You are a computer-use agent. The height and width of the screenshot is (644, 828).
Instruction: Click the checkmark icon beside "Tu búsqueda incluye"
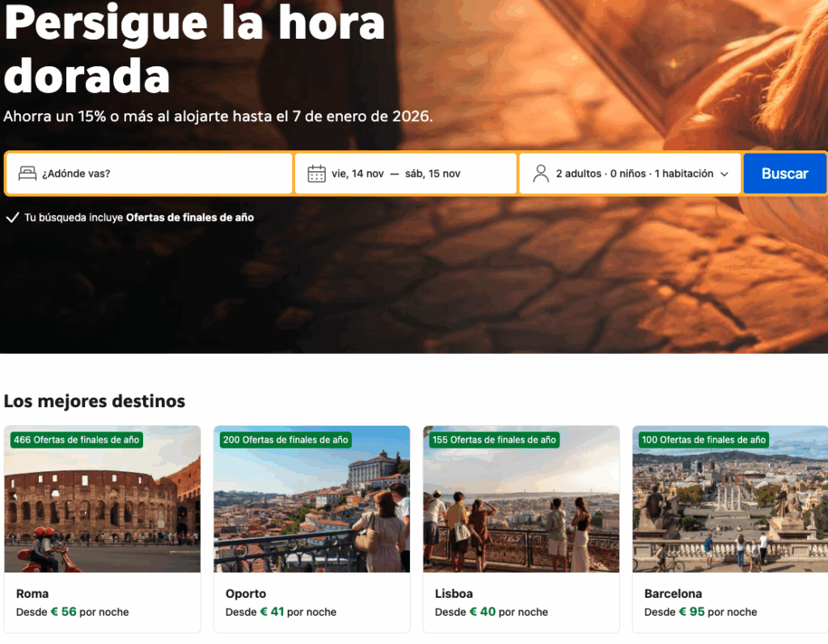tap(12, 217)
